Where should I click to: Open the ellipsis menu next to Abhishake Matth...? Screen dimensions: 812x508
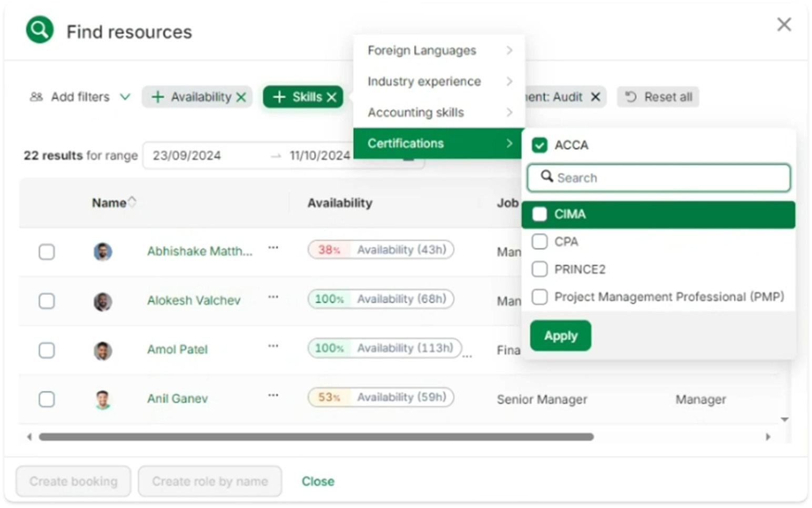coord(273,249)
